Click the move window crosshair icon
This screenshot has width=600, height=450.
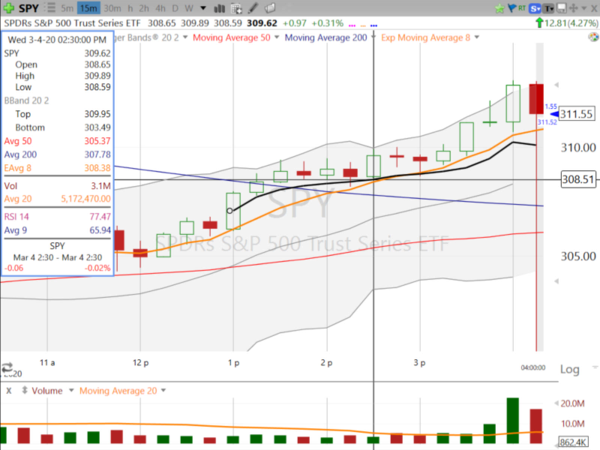(573, 8)
